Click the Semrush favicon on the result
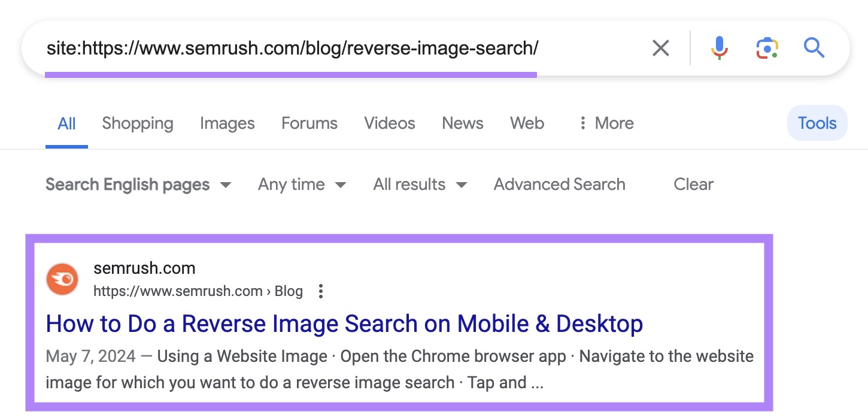This screenshot has height=417, width=868. (62, 279)
